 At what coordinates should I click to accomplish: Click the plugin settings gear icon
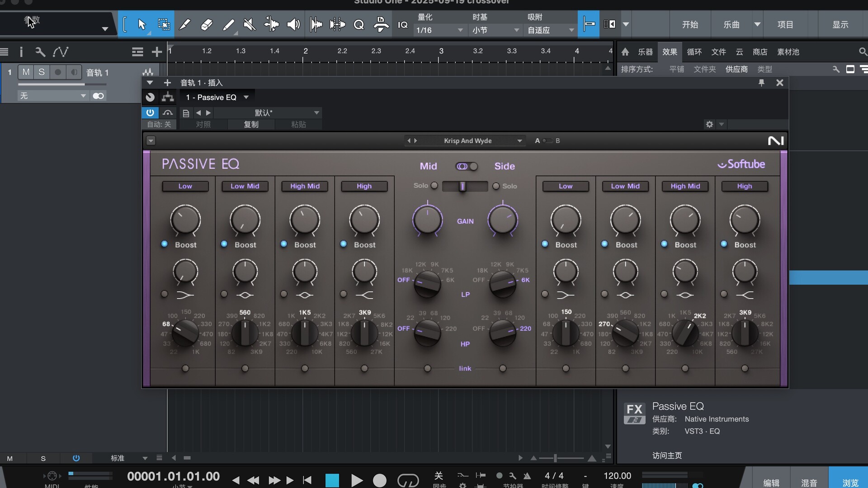tap(709, 124)
